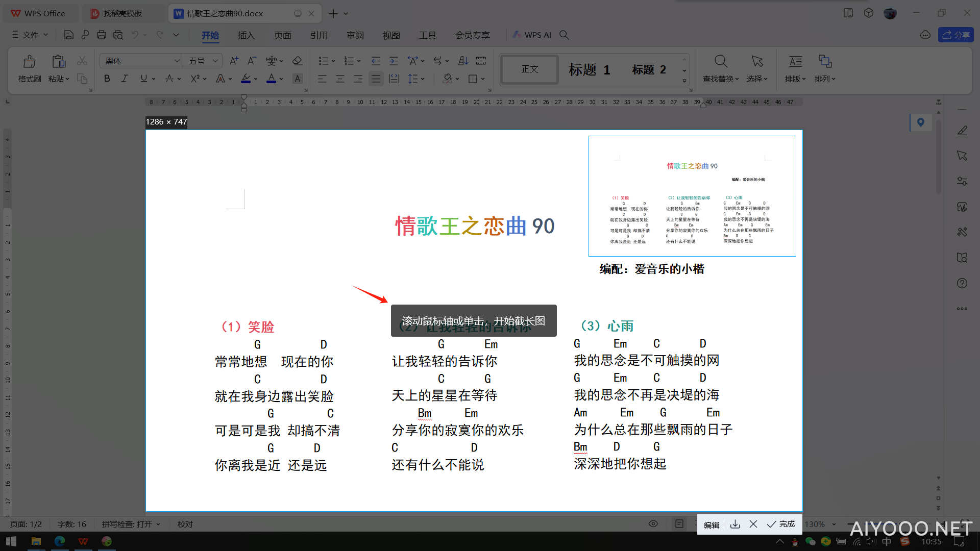
Task: Toggle character shading A button
Action: click(298, 79)
